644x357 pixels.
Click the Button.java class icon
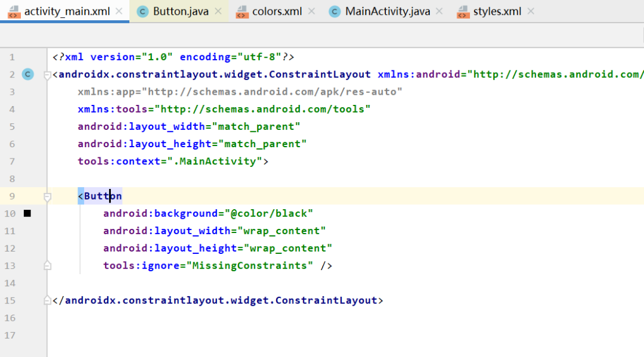pyautogui.click(x=143, y=12)
